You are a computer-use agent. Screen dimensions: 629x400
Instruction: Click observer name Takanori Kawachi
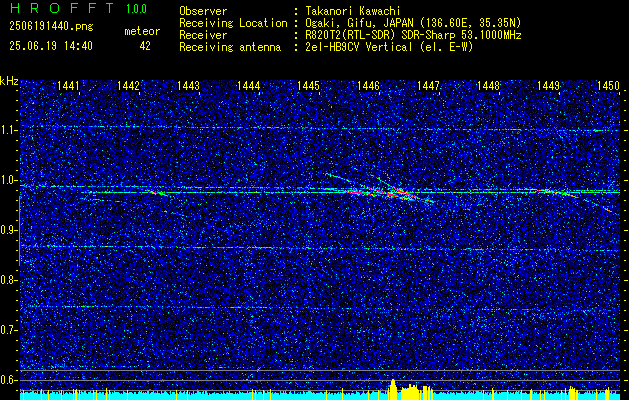tap(351, 11)
